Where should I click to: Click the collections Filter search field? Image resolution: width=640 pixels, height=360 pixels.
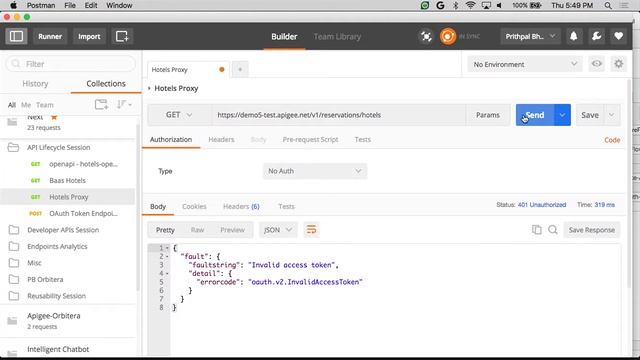[71, 64]
